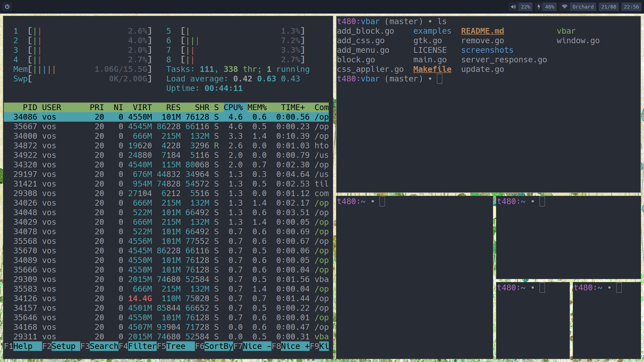Screen dimensions: 644x362
Task: Activate F3 Search in htop
Action: [x=104, y=346]
